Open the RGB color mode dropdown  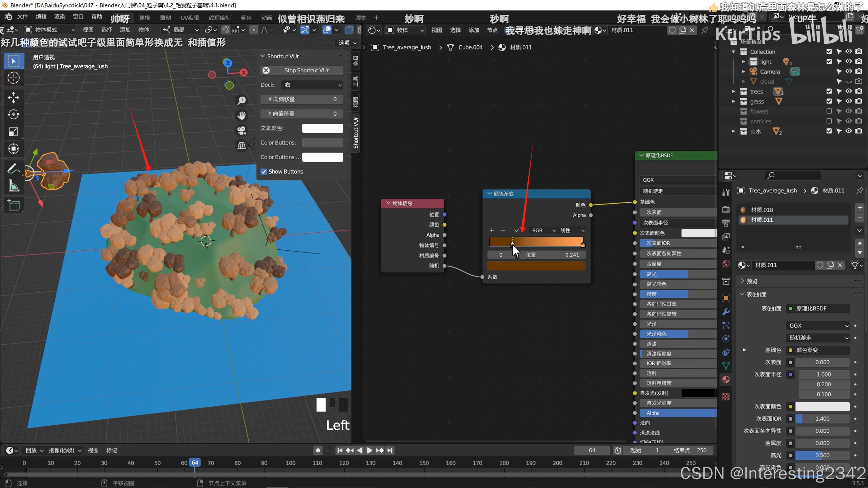pyautogui.click(x=543, y=230)
